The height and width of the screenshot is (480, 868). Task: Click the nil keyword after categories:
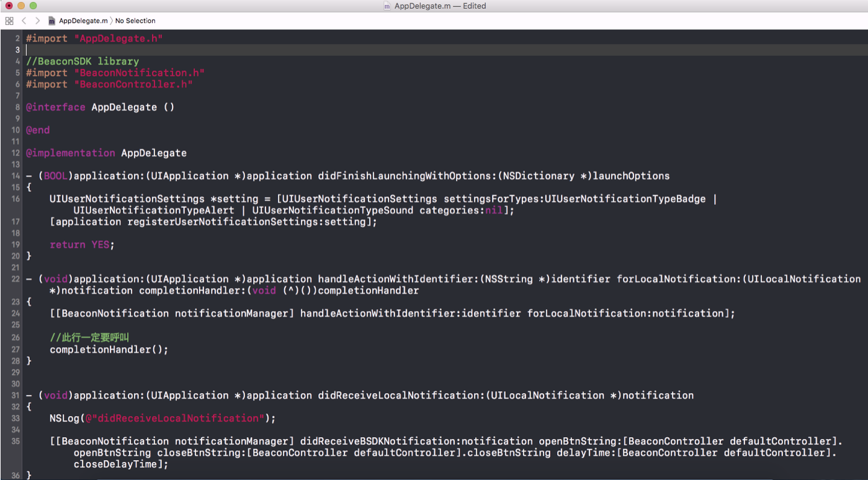tap(494, 210)
